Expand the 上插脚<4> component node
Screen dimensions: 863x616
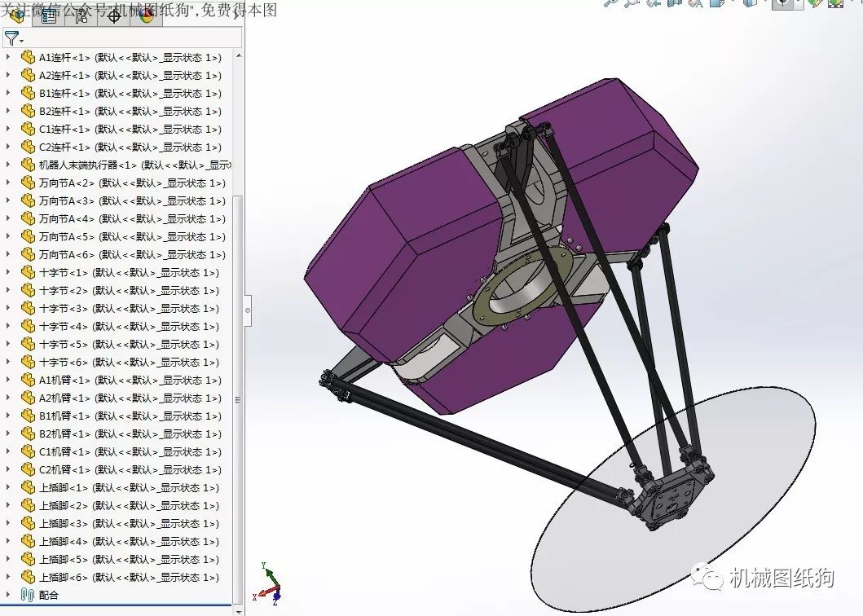point(7,541)
